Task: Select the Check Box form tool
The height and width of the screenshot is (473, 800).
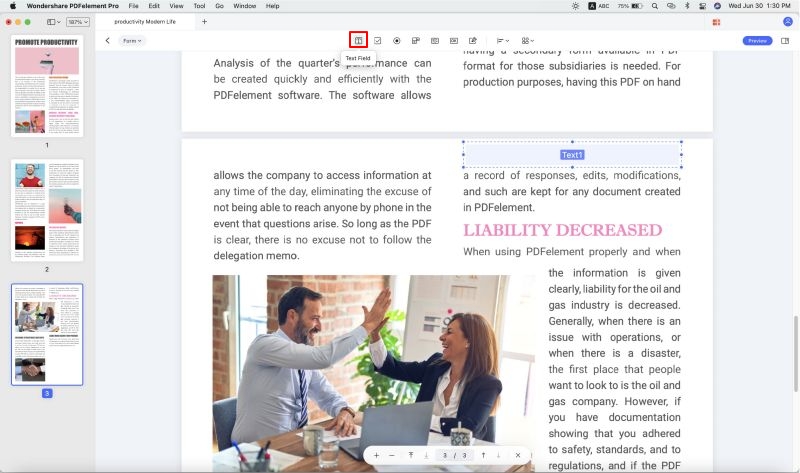Action: (378, 40)
